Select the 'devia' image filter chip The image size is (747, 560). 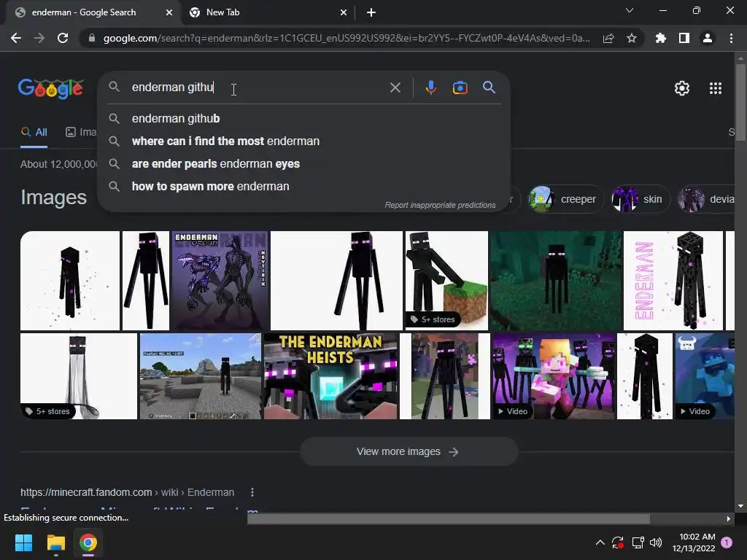tap(706, 199)
